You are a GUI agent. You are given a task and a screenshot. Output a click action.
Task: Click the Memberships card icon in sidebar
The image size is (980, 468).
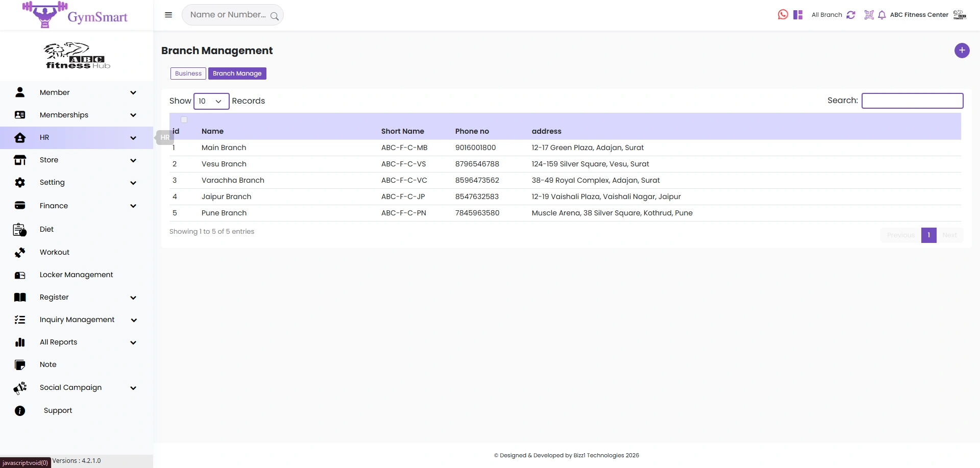(x=20, y=115)
